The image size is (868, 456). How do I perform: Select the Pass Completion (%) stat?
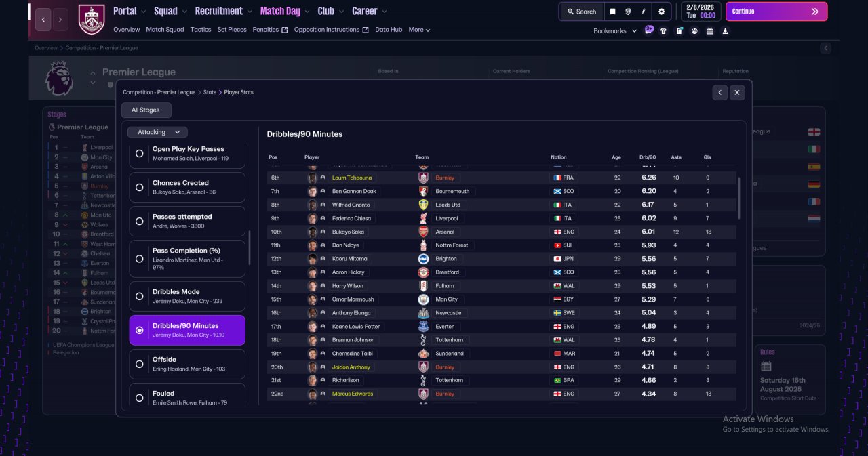[187, 258]
